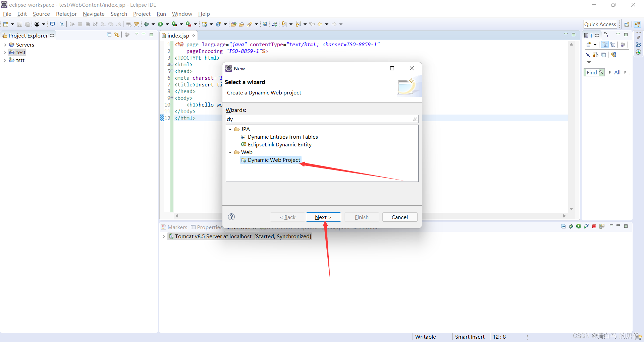Start the server with the green play icon
Screen dimensions: 644x342
pos(579,226)
